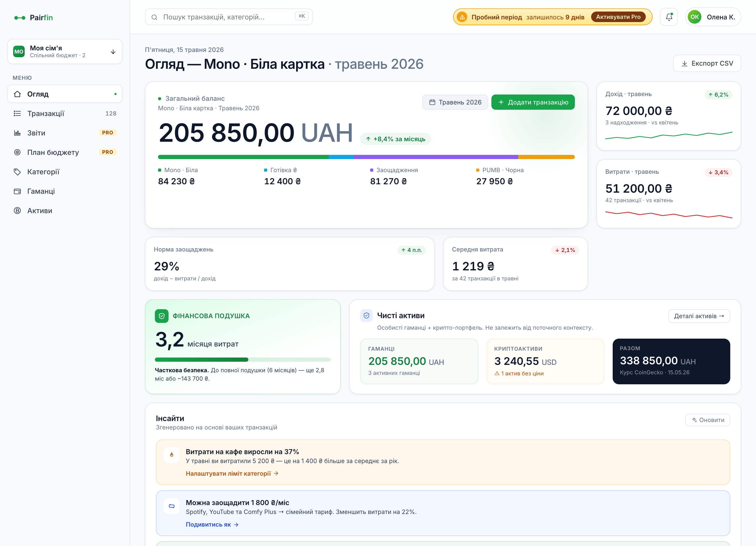The height and width of the screenshot is (546, 756).
Task: Expand the Моя сім'я budget switcher
Action: pos(65,52)
